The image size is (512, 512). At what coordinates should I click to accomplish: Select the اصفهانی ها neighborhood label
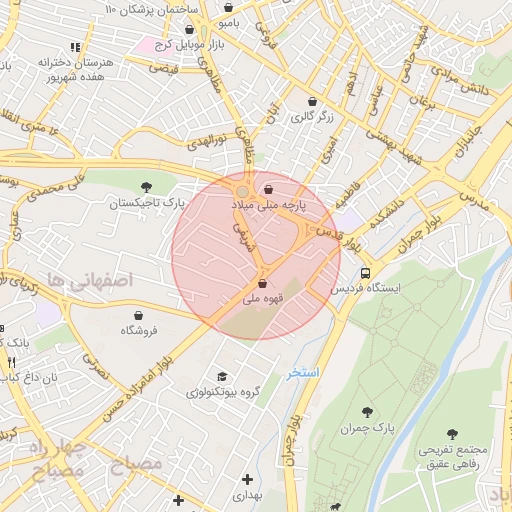tap(90, 280)
